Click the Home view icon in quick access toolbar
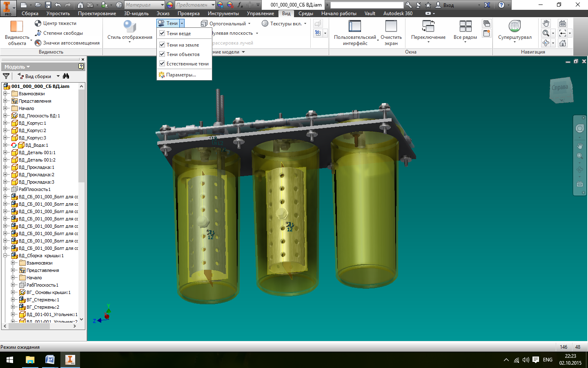 tap(80, 5)
